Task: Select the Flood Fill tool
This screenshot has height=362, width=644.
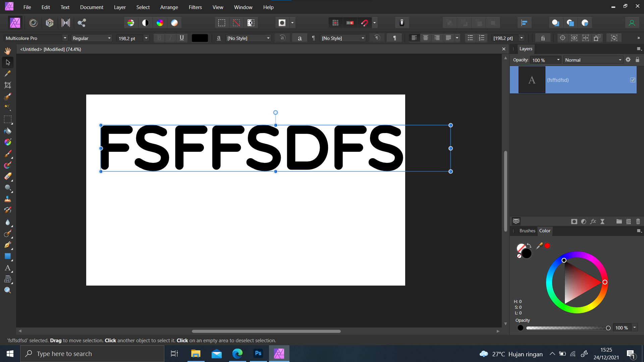Action: coord(8,131)
